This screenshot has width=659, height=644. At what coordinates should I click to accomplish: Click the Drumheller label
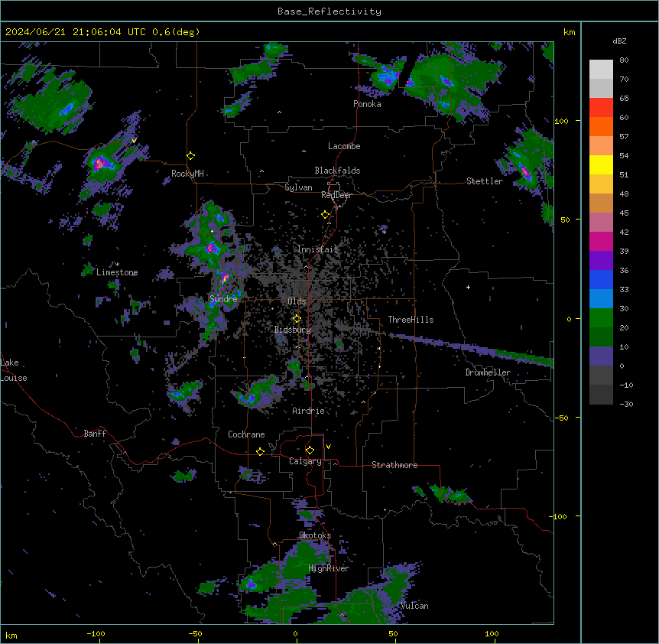click(x=488, y=372)
